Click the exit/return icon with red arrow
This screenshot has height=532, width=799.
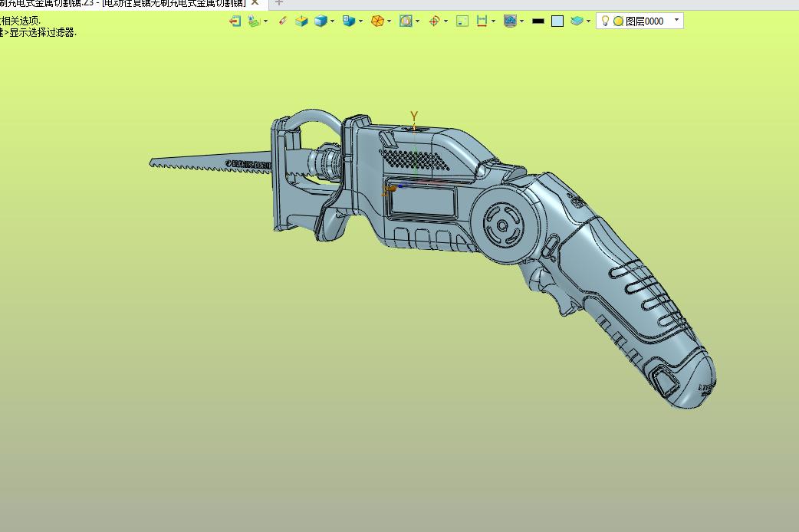(x=235, y=21)
